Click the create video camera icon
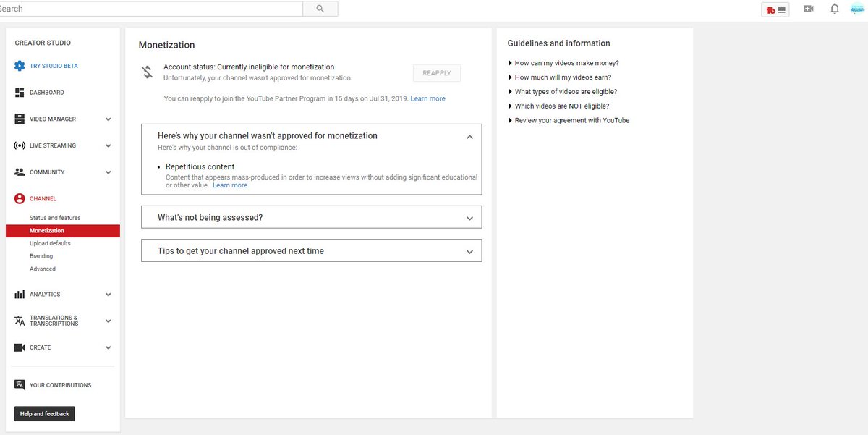Viewport: 868px width, 435px height. 809,9
